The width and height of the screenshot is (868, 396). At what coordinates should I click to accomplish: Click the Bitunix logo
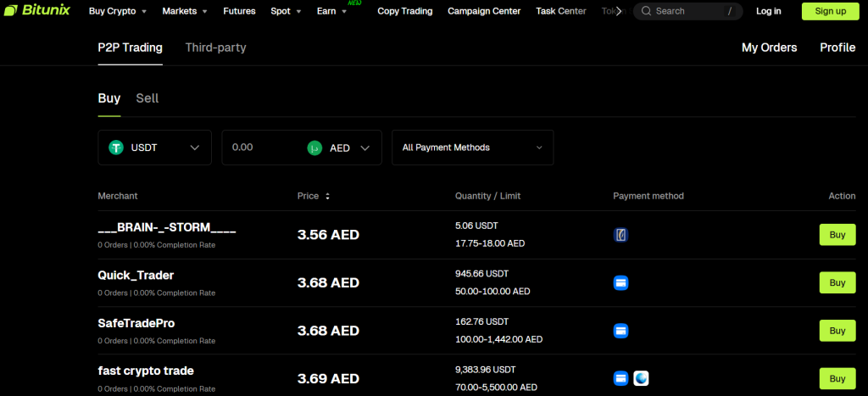(37, 10)
